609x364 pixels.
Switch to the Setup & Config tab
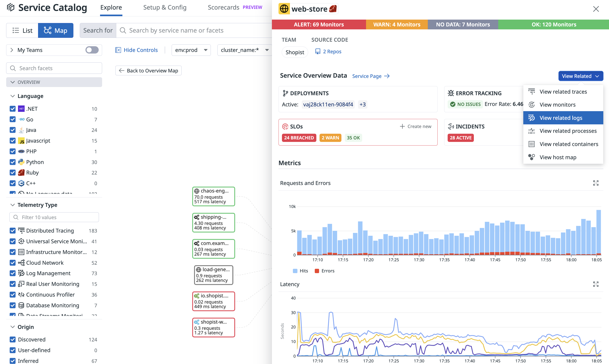(x=165, y=7)
